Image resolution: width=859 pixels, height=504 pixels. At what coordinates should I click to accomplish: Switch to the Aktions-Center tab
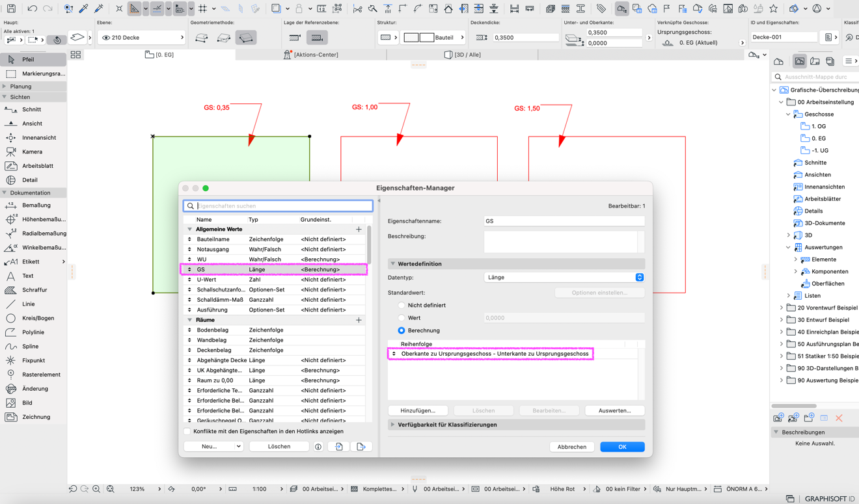coord(310,55)
